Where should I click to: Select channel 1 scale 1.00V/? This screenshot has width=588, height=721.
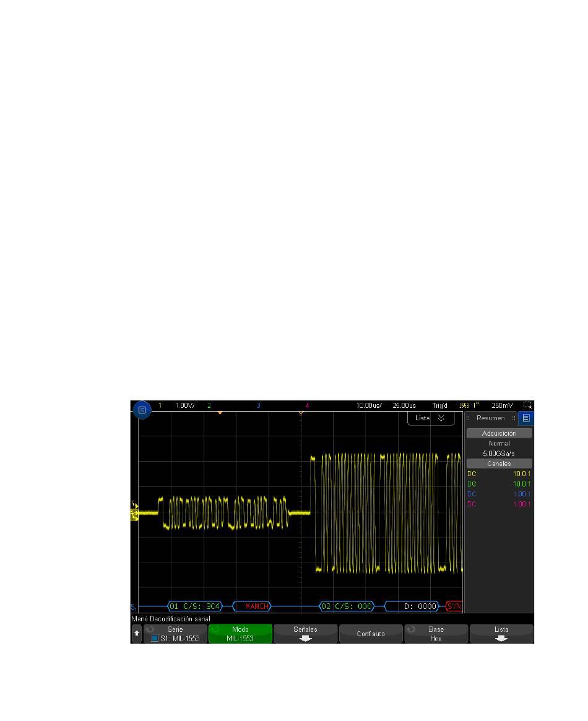tap(184, 405)
